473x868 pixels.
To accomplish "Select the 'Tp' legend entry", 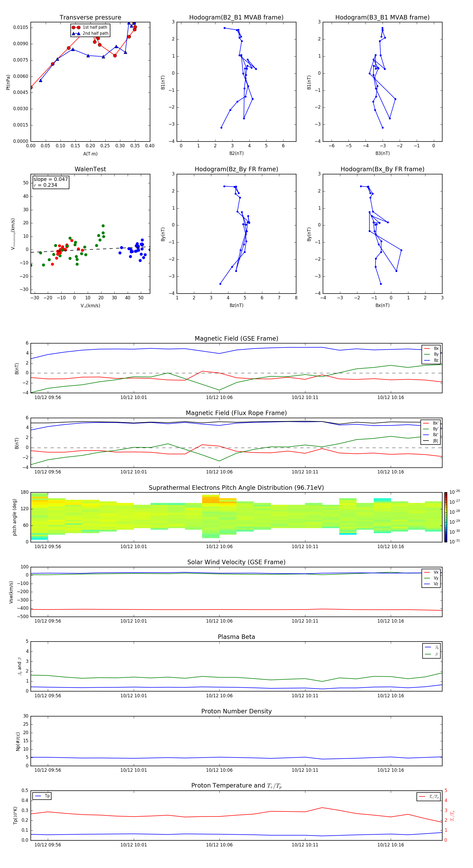I will pos(42,796).
